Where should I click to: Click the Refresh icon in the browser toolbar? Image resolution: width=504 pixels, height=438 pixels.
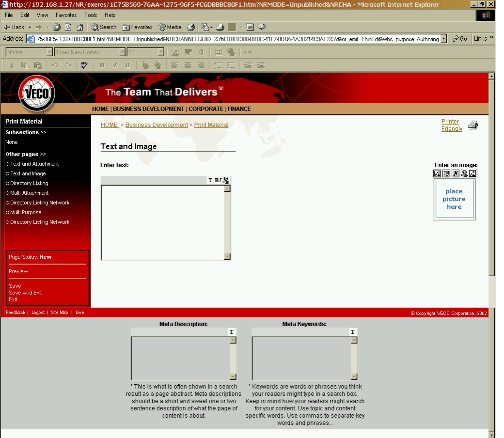68,27
